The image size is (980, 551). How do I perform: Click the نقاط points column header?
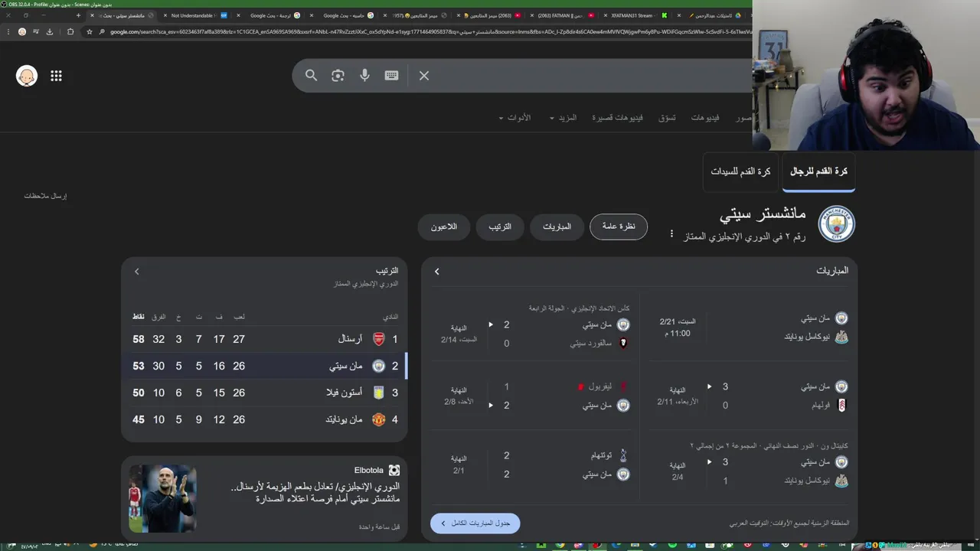[138, 317]
